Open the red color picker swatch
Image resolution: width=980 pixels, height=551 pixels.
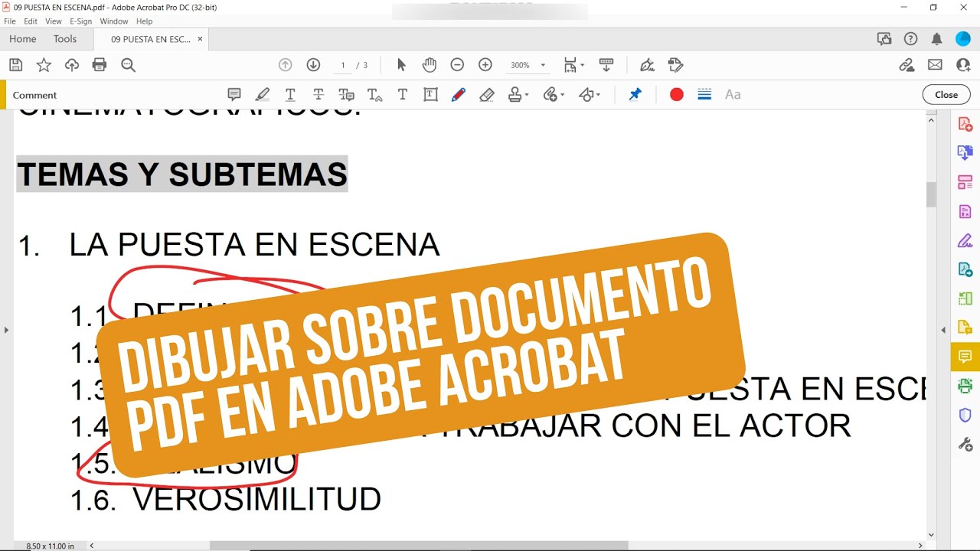(677, 95)
